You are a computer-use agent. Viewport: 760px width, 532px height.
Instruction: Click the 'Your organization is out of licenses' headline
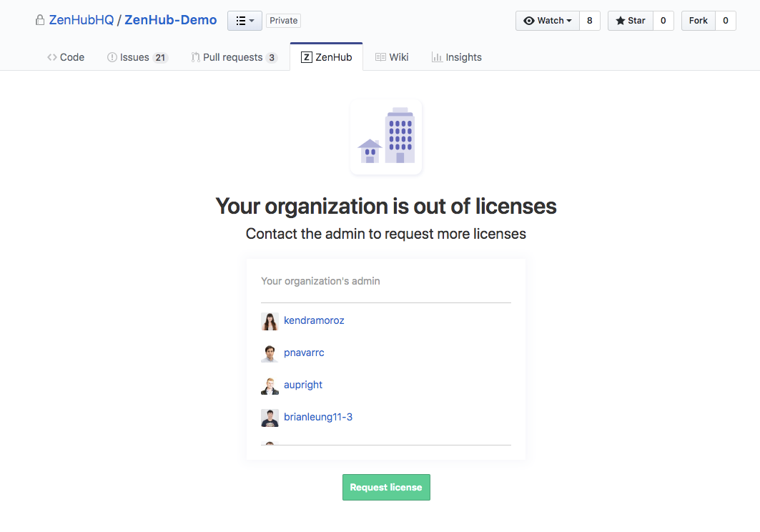(386, 206)
